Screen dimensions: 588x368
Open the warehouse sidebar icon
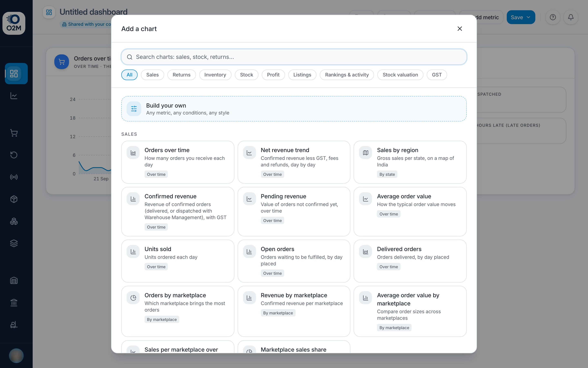14,280
